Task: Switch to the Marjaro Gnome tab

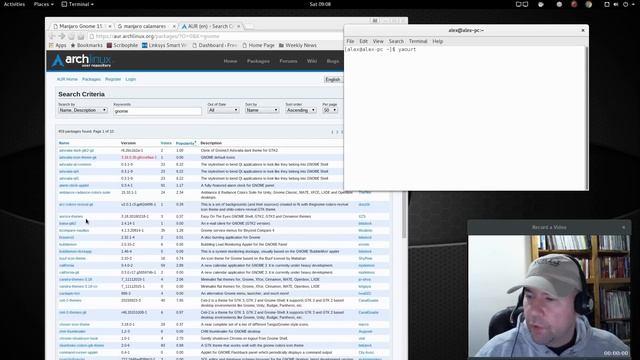Action: [81, 26]
